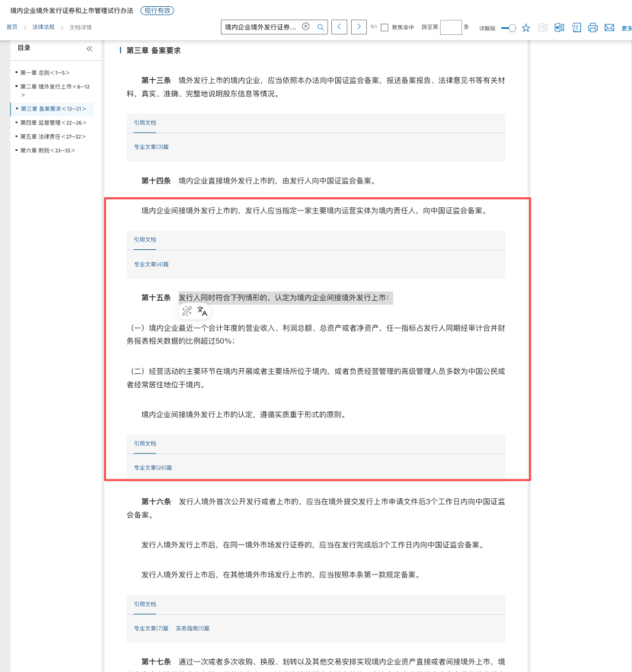
Task: Open 专业文章(26)篇 link
Action: coord(153,467)
